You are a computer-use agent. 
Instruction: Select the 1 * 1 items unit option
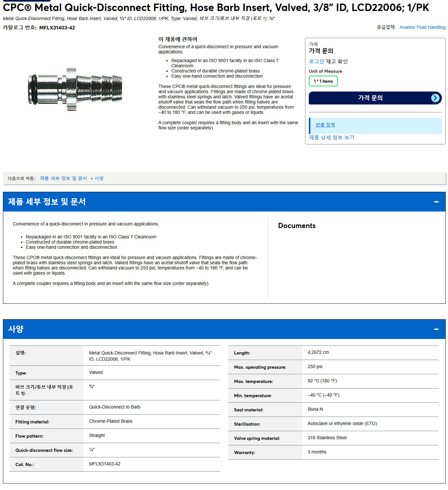pos(323,81)
